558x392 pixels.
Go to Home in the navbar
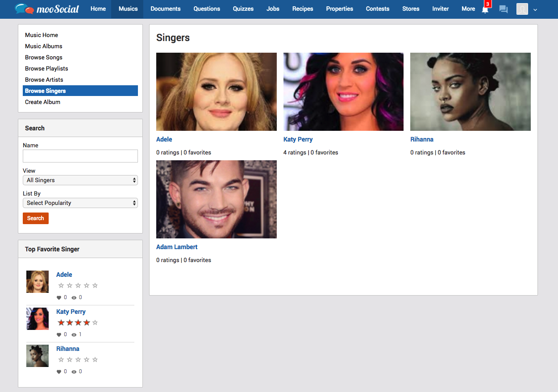click(x=98, y=9)
